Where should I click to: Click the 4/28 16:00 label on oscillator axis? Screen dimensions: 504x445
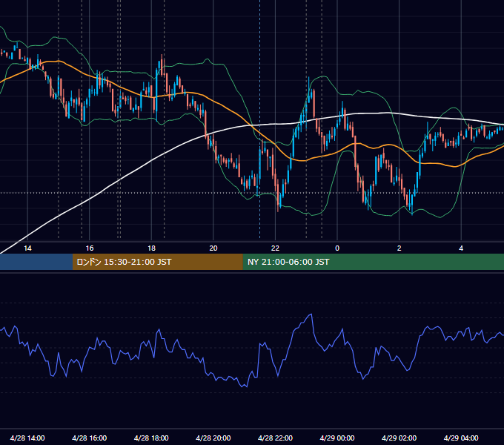(x=90, y=438)
